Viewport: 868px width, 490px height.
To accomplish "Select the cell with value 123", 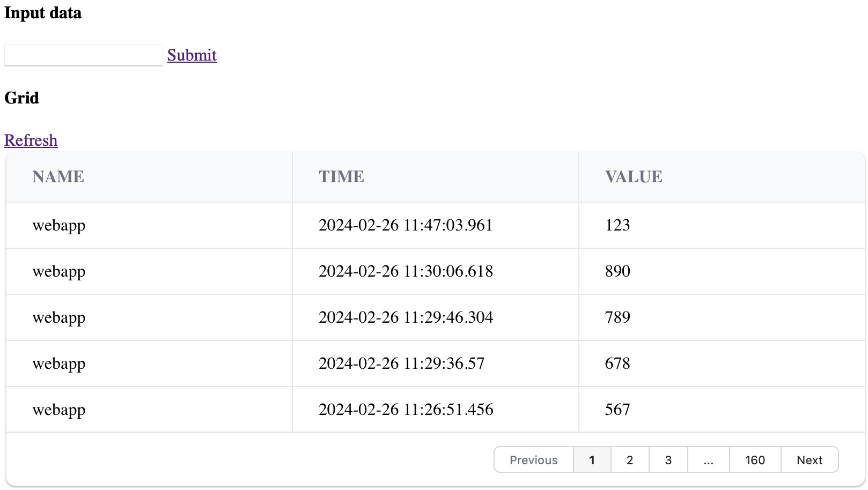I will (617, 225).
